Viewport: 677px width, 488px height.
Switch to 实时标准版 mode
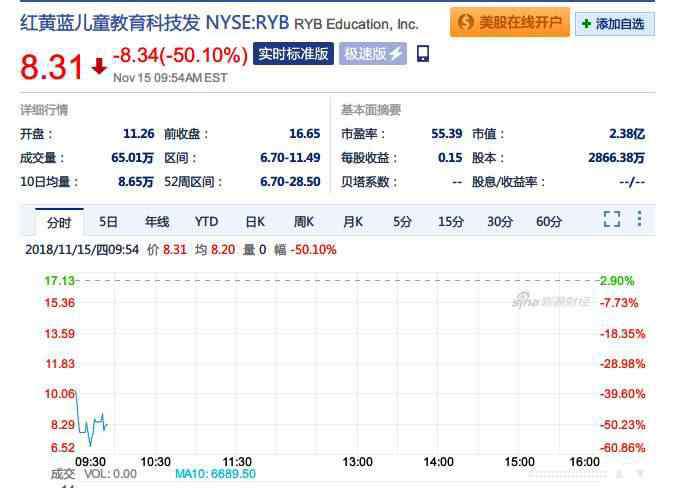(x=293, y=54)
